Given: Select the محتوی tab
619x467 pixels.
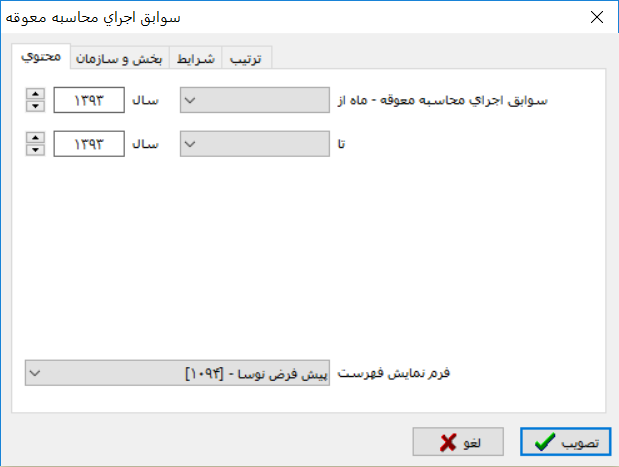Looking at the screenshot, I should [x=41, y=56].
